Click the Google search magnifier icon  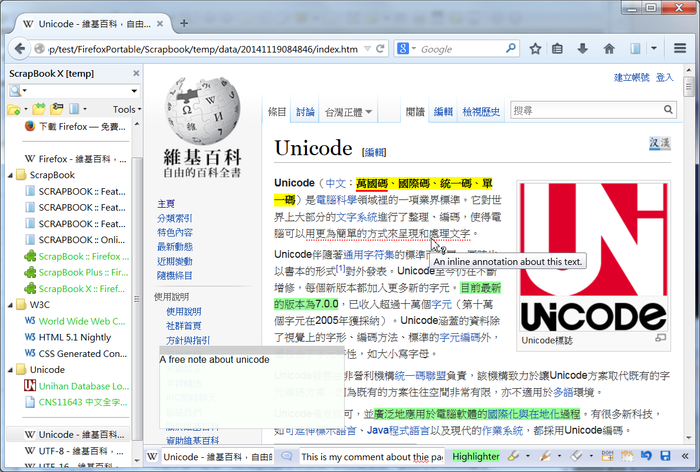click(511, 48)
